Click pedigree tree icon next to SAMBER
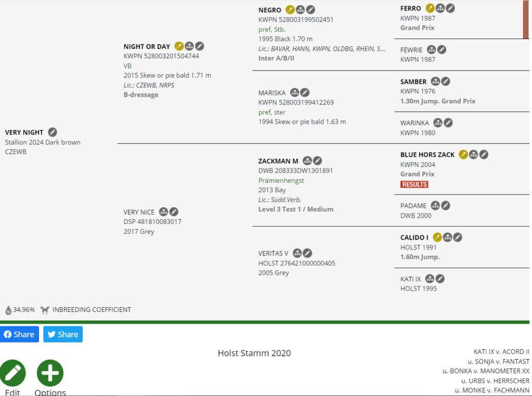 click(x=435, y=82)
